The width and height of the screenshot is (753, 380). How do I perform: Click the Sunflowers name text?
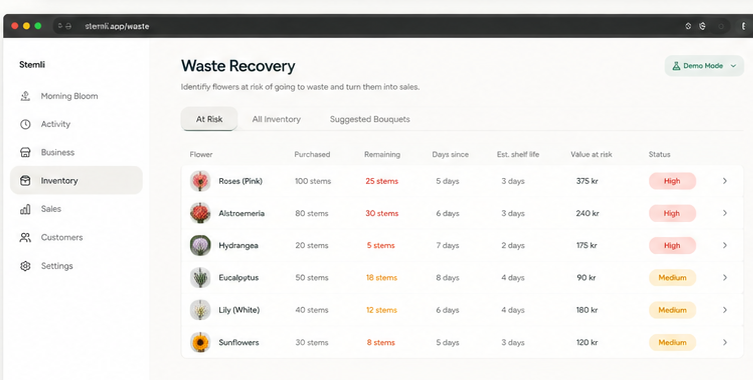239,343
